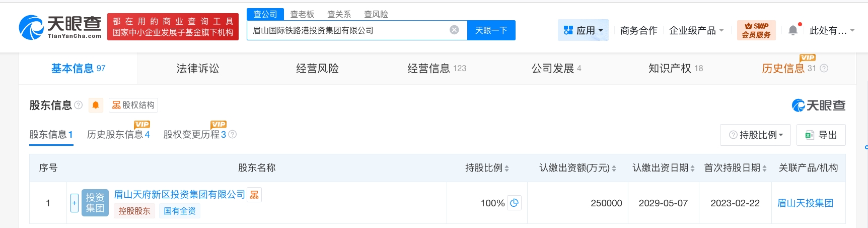The width and height of the screenshot is (868, 228).
Task: Click the 天眼一下 search button
Action: (491, 30)
